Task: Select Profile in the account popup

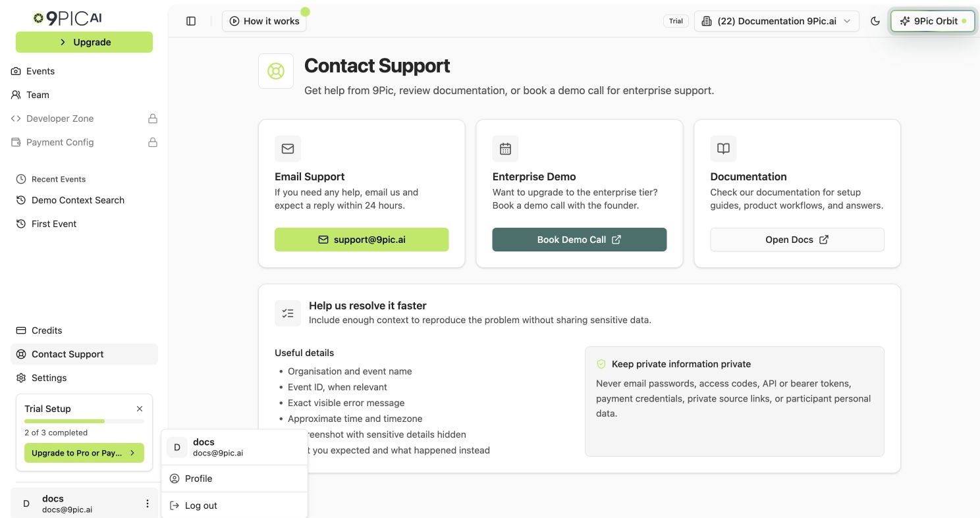Action: [x=234, y=479]
